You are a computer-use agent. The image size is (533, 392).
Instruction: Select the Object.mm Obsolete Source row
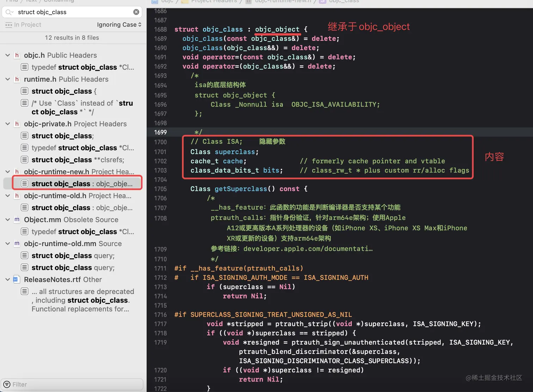tap(73, 220)
